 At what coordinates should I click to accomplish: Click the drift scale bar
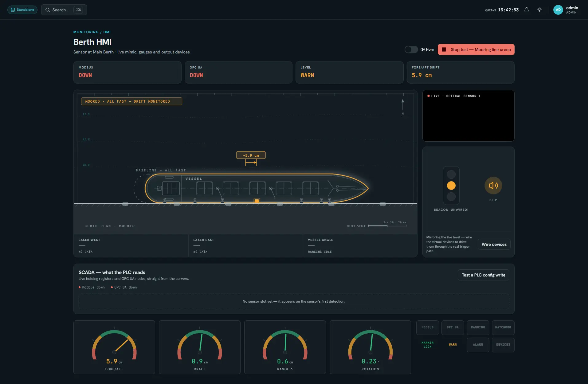click(387, 226)
